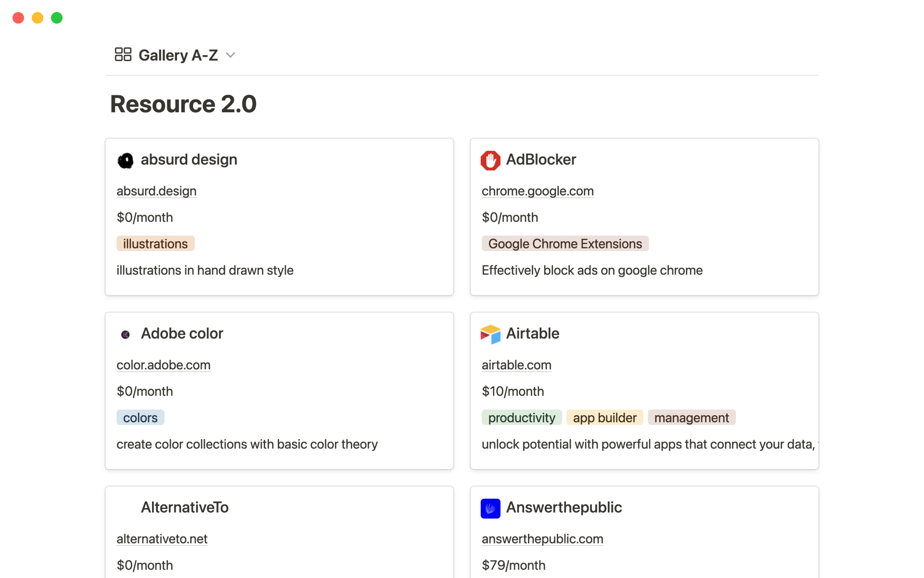Open the AlternativeTo card title
The height and width of the screenshot is (578, 924).
184,507
